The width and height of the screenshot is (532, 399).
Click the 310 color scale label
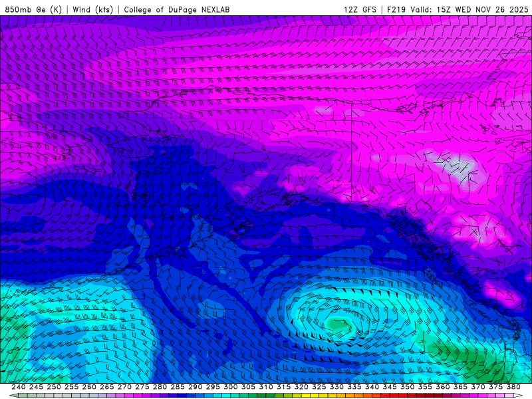265,387
